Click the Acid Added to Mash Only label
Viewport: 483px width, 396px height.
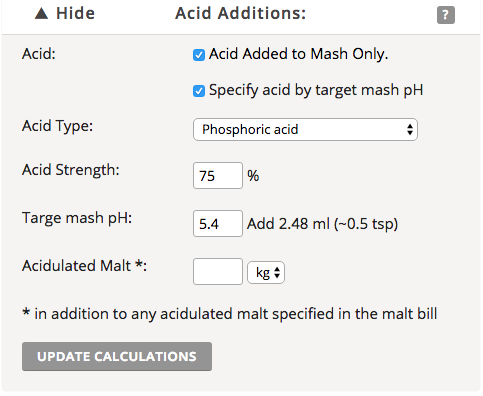pos(299,54)
